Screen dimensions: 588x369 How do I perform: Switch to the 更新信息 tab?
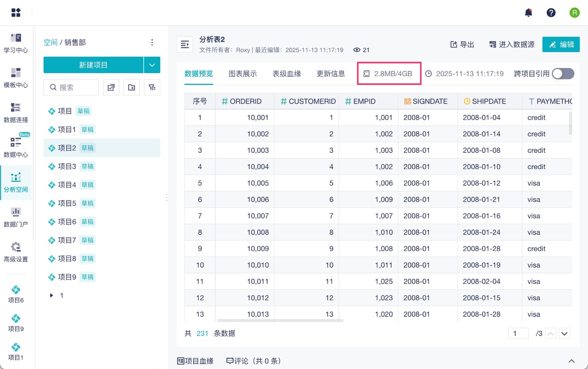pos(330,74)
